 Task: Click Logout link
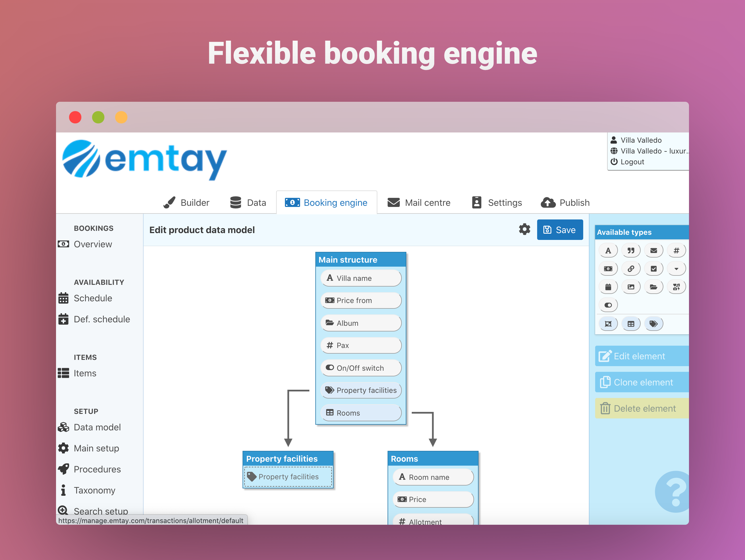632,162
